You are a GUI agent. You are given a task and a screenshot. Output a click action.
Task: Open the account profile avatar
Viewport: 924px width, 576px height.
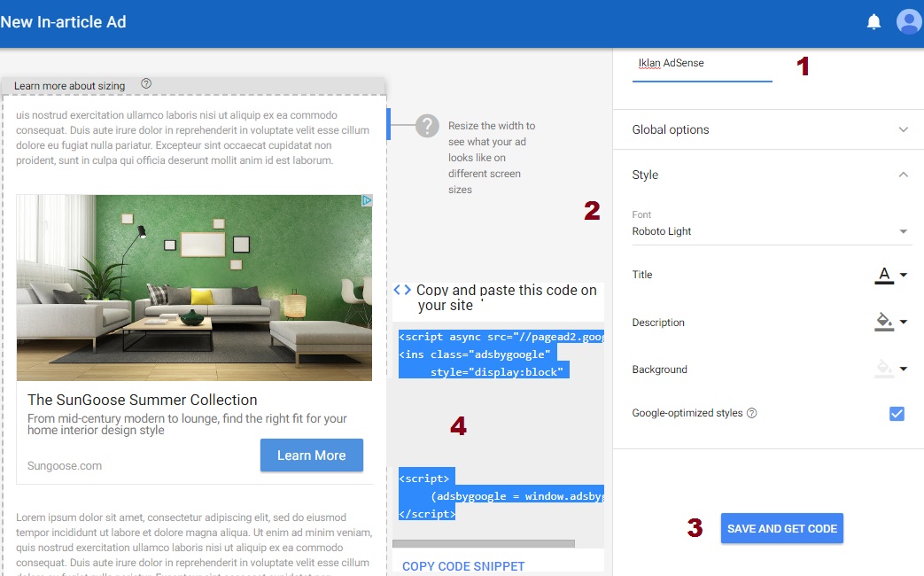[x=909, y=22]
